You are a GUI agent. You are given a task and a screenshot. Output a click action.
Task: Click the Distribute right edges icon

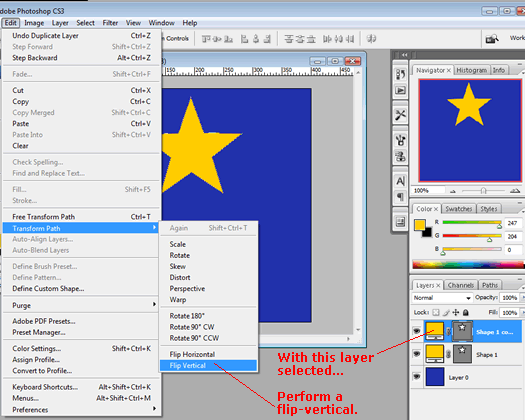350,39
